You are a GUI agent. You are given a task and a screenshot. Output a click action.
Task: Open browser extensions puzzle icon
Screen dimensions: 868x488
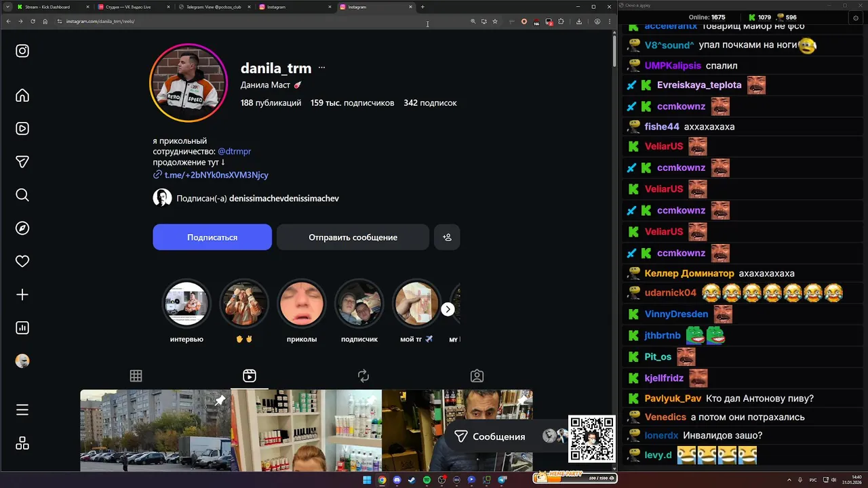[561, 21]
